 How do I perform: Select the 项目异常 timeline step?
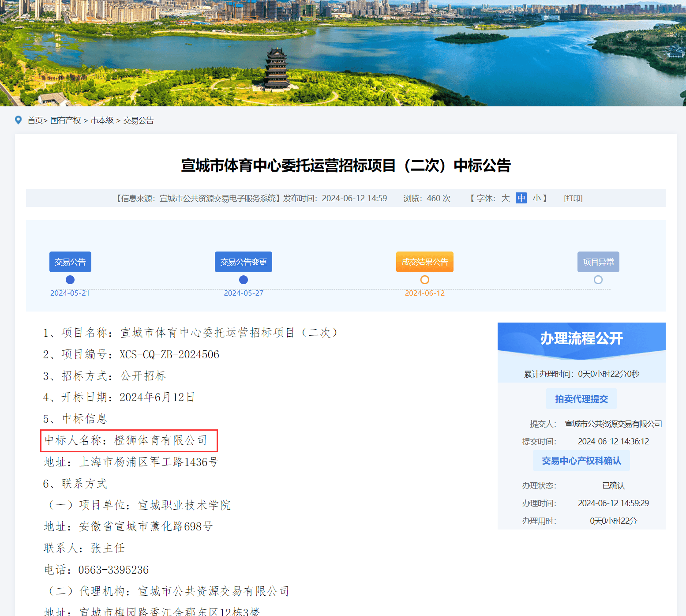[x=598, y=262]
